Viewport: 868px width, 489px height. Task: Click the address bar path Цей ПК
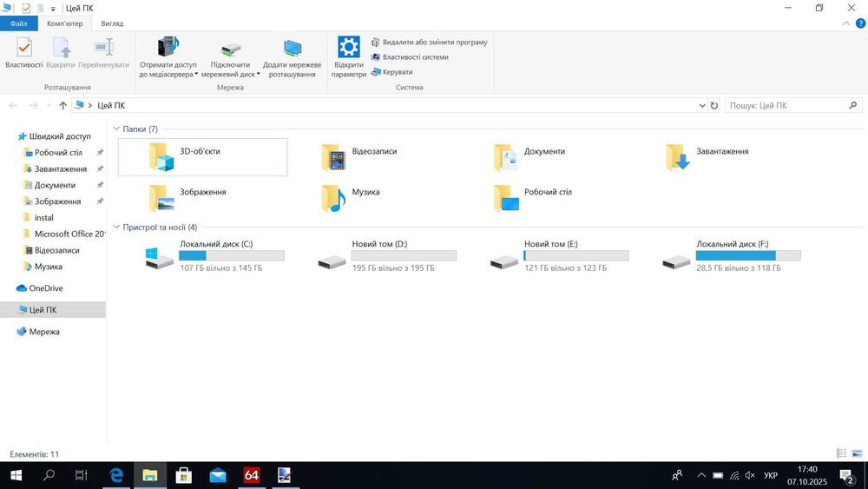pos(111,105)
